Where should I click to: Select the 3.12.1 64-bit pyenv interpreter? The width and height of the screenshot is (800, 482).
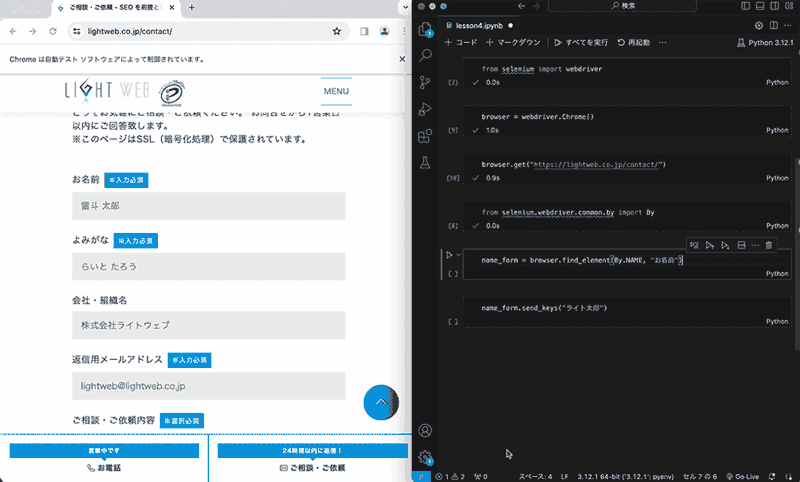click(626, 476)
